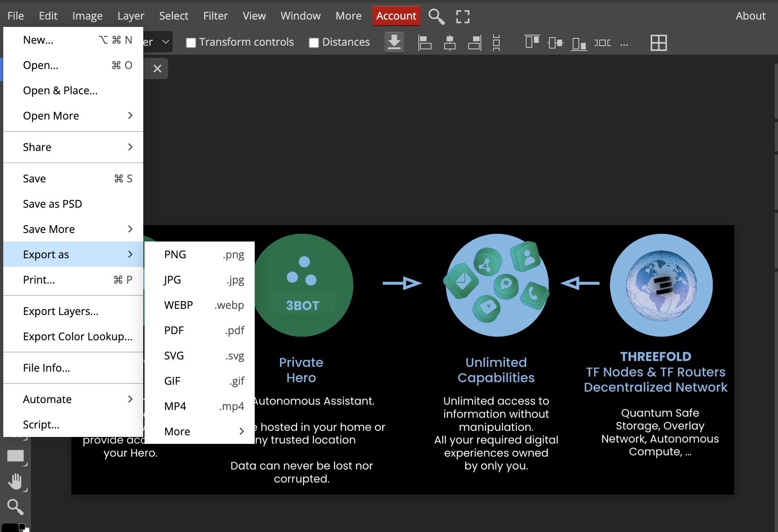Image resolution: width=778 pixels, height=532 pixels.
Task: Toggle the Distances checkbox
Action: tap(314, 42)
